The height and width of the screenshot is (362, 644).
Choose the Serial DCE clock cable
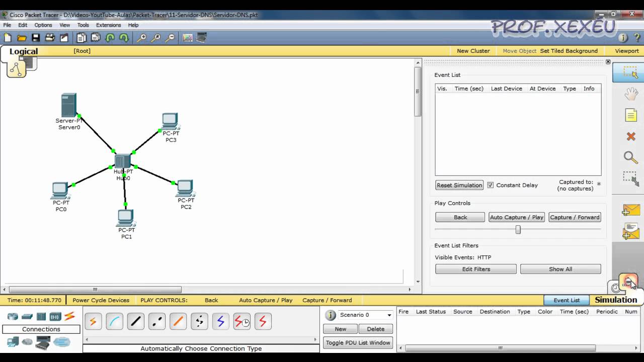coord(242,321)
